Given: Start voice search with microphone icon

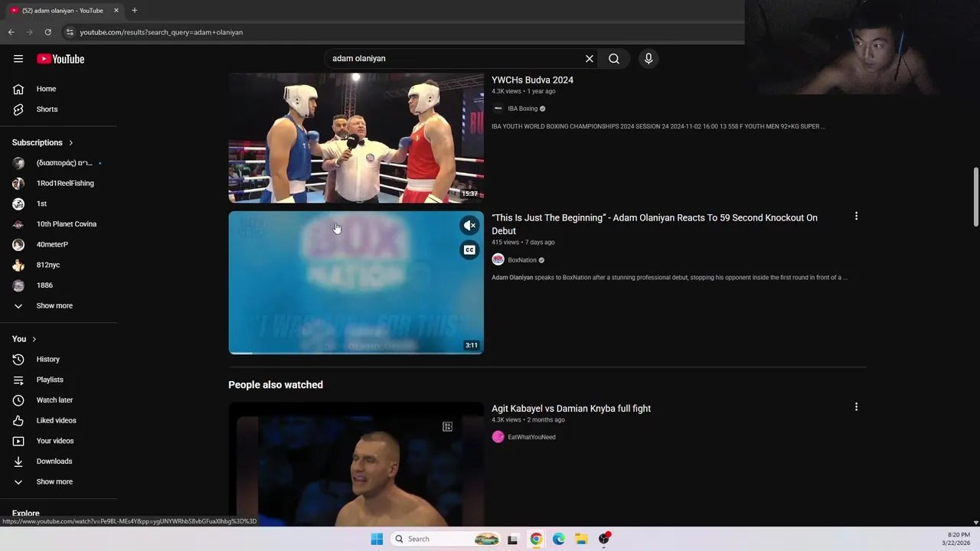Looking at the screenshot, I should [648, 59].
